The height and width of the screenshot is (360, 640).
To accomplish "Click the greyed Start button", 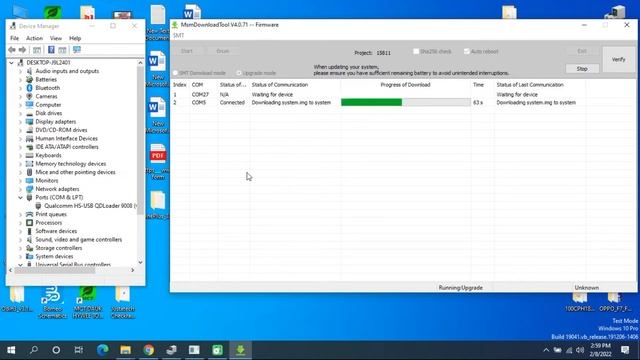I will pyautogui.click(x=187, y=51).
